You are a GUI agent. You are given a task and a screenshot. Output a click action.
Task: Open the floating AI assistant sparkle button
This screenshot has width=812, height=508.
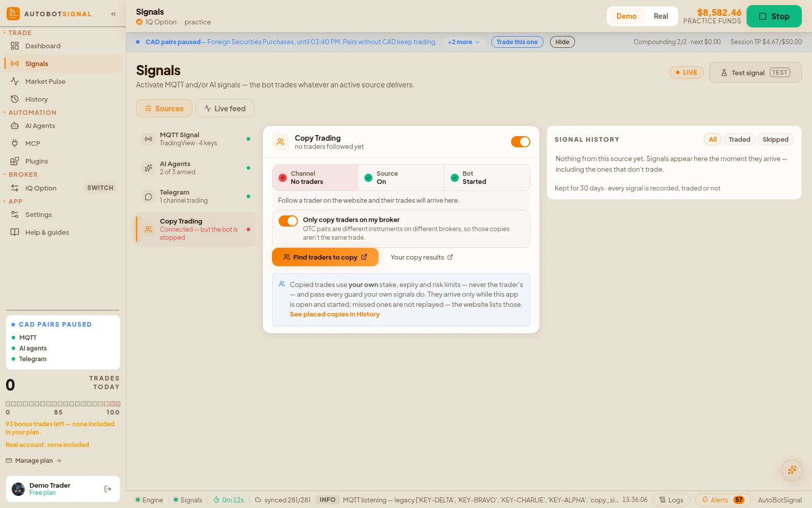[792, 470]
